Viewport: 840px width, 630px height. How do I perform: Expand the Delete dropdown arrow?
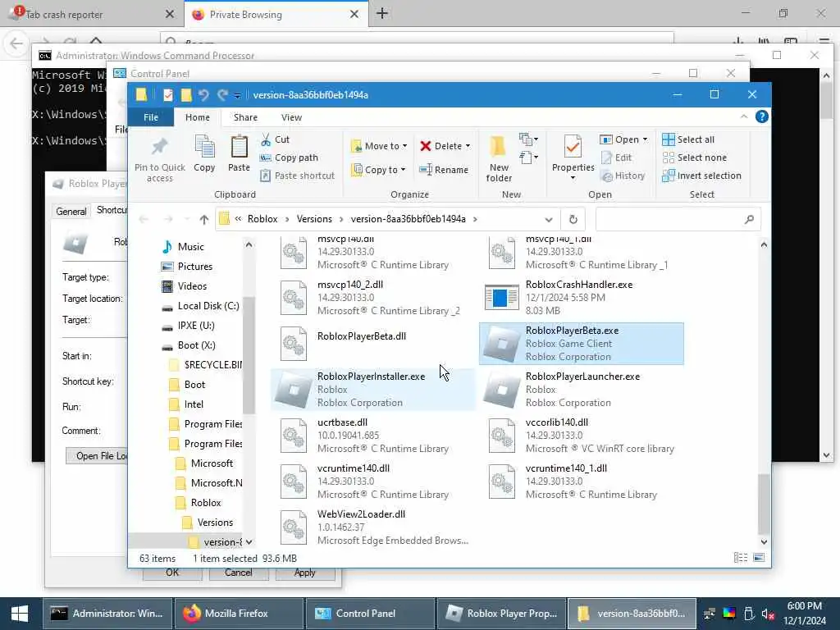coord(468,146)
